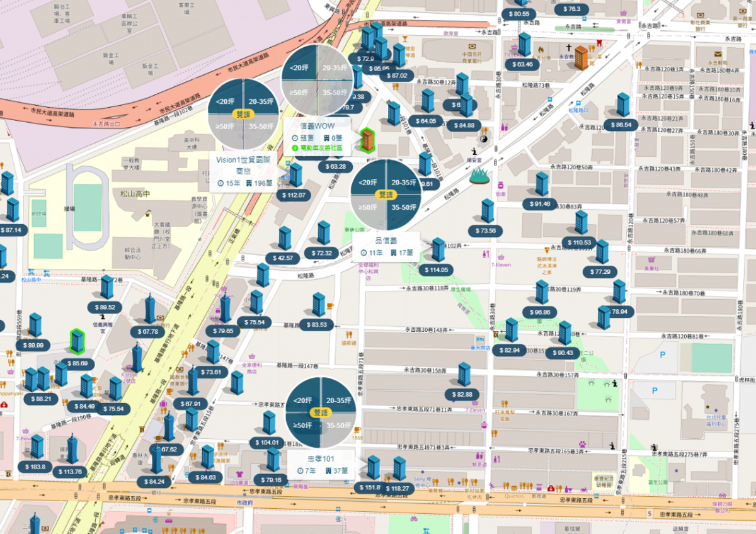The image size is (756, 534).
Task: Select the orange building marker near 永安教
Action: tap(581, 58)
